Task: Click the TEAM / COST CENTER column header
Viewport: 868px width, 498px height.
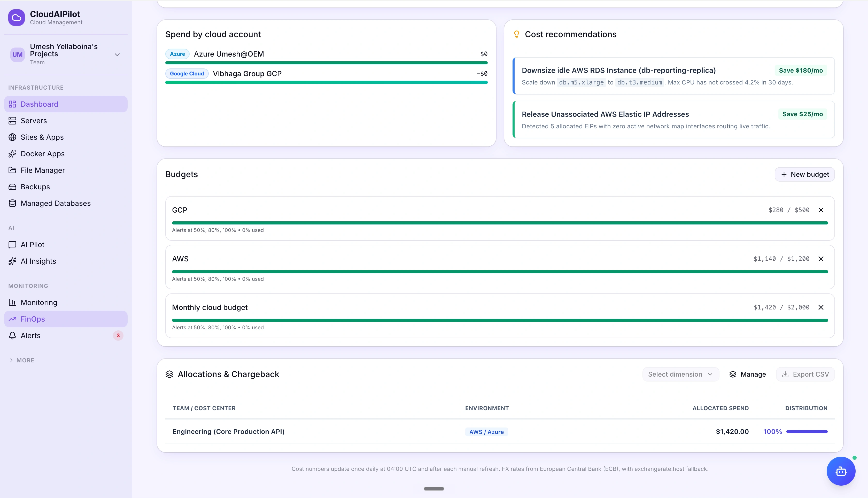Action: coord(204,408)
